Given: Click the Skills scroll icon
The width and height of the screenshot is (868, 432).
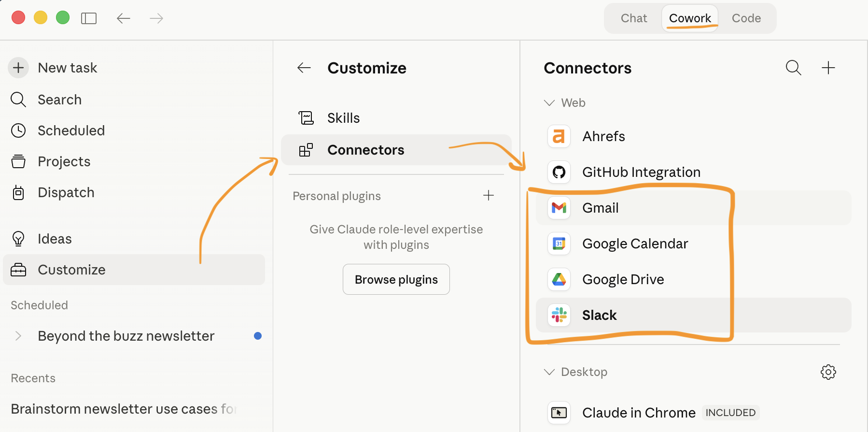Looking at the screenshot, I should (x=306, y=118).
